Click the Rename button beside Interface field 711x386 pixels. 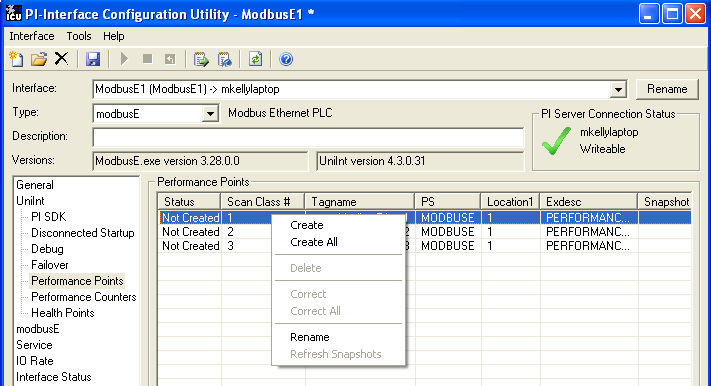point(667,89)
